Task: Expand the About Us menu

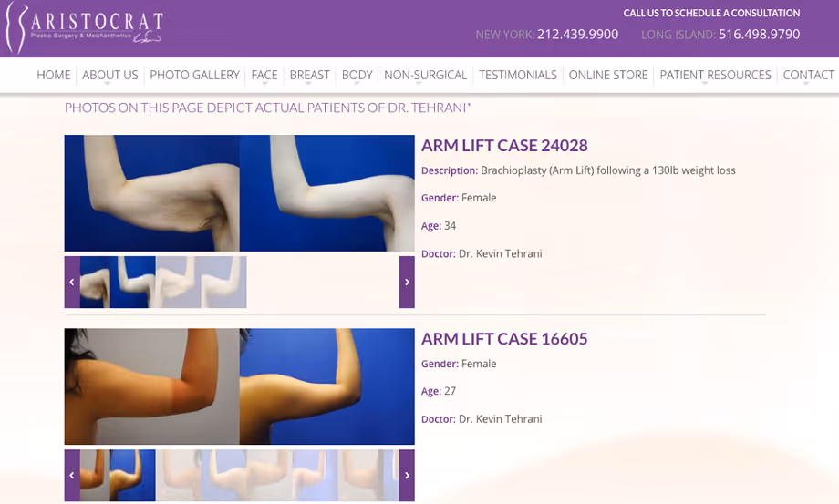Action: [109, 75]
